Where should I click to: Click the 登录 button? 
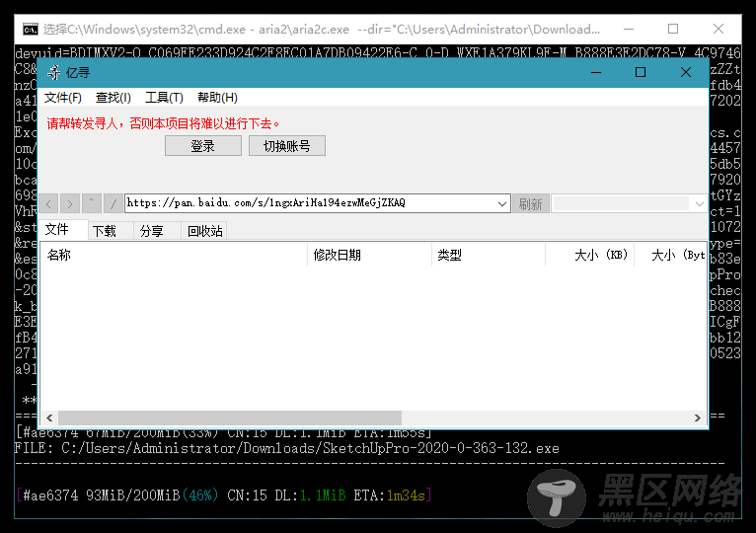tap(203, 146)
